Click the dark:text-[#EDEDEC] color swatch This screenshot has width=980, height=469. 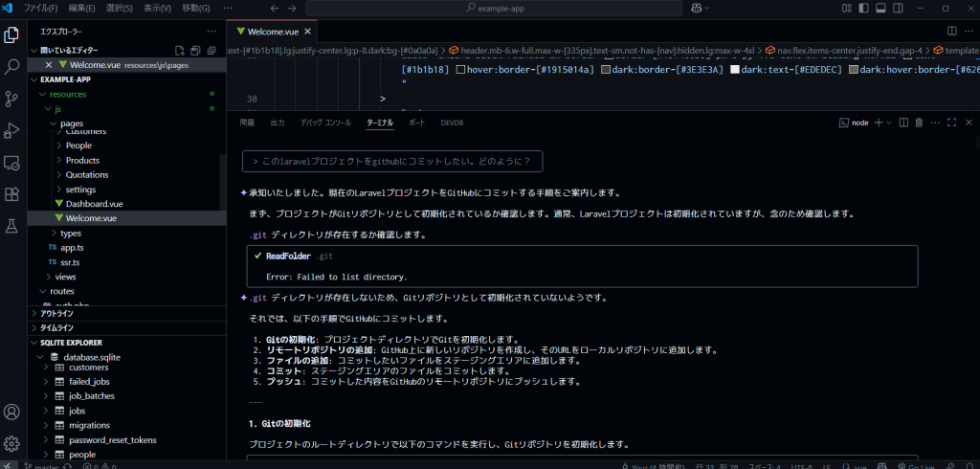point(735,70)
